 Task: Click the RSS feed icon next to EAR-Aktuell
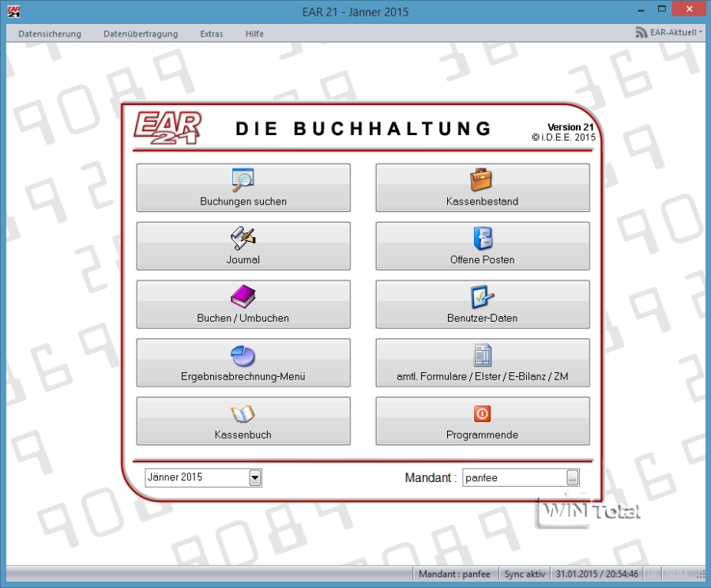(x=641, y=32)
